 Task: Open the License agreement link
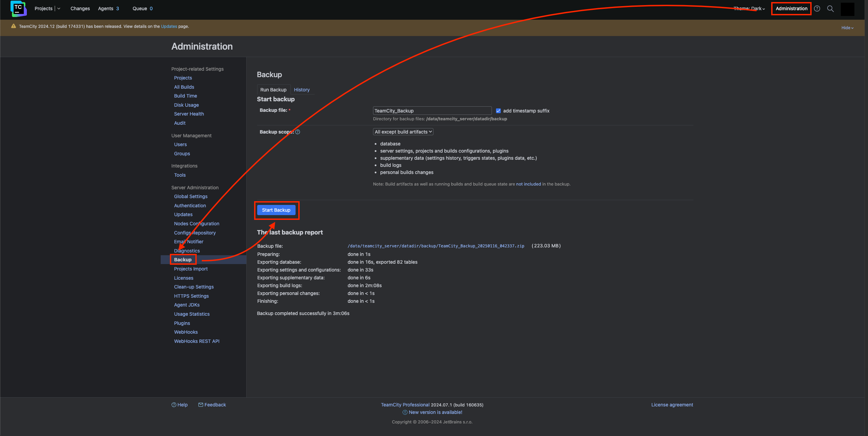tap(672, 405)
